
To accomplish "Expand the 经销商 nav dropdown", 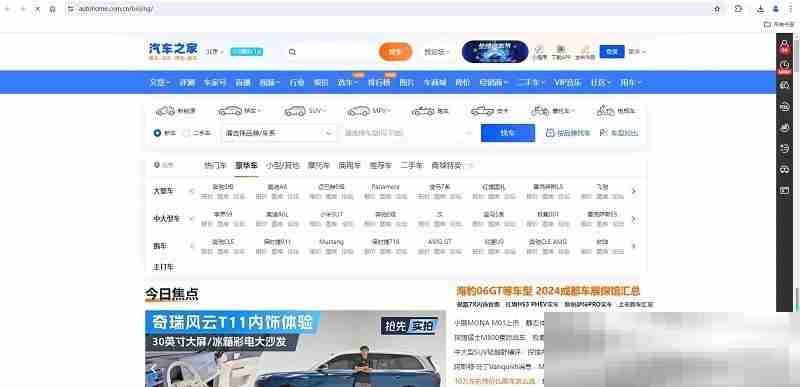I will (493, 83).
